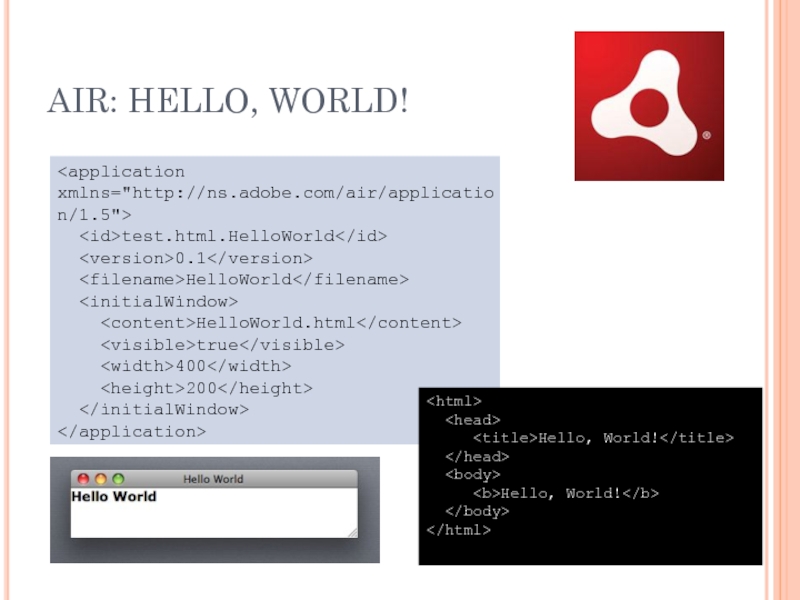
Task: Zoom Hello World window with green button
Action: click(x=118, y=479)
